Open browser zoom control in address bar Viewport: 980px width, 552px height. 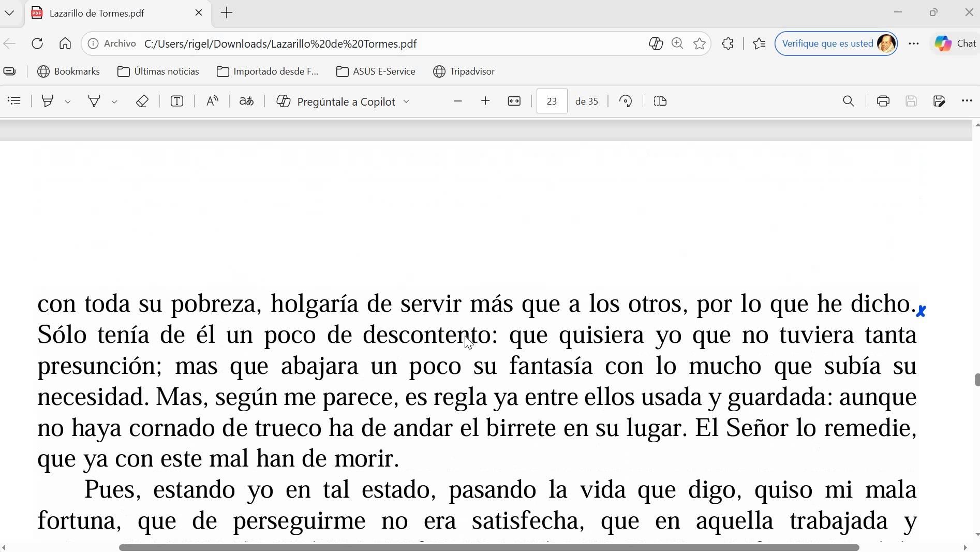click(677, 43)
